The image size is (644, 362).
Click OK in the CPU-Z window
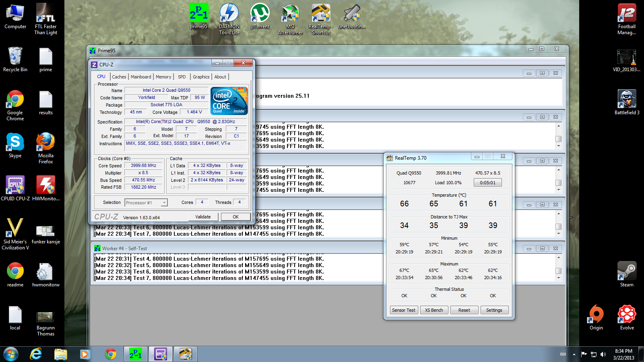point(236,217)
